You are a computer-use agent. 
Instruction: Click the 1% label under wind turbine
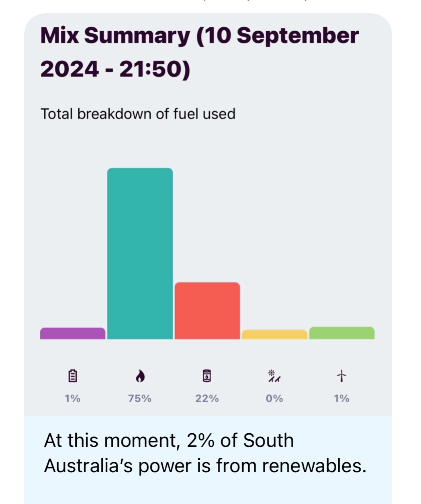[x=341, y=398]
